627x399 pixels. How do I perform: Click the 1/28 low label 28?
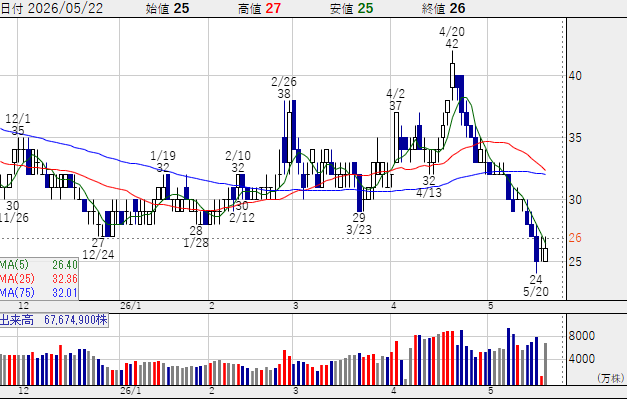point(196,230)
